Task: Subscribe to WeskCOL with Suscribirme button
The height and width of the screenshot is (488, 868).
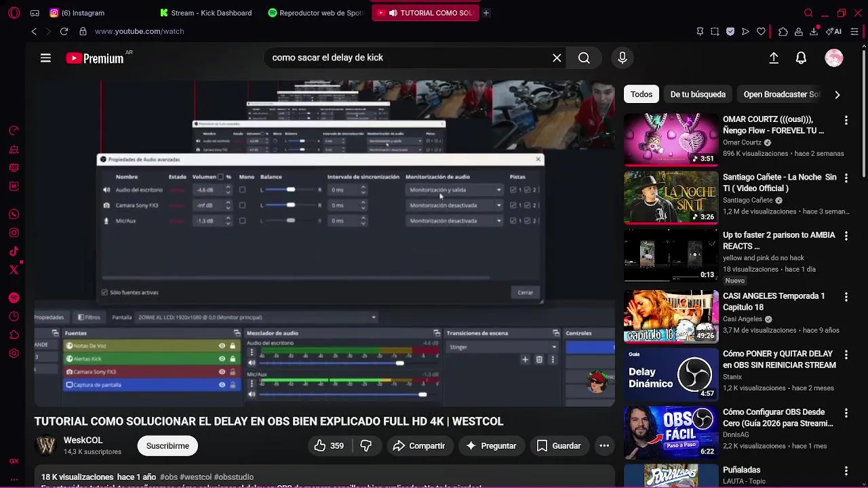Action: [167, 445]
